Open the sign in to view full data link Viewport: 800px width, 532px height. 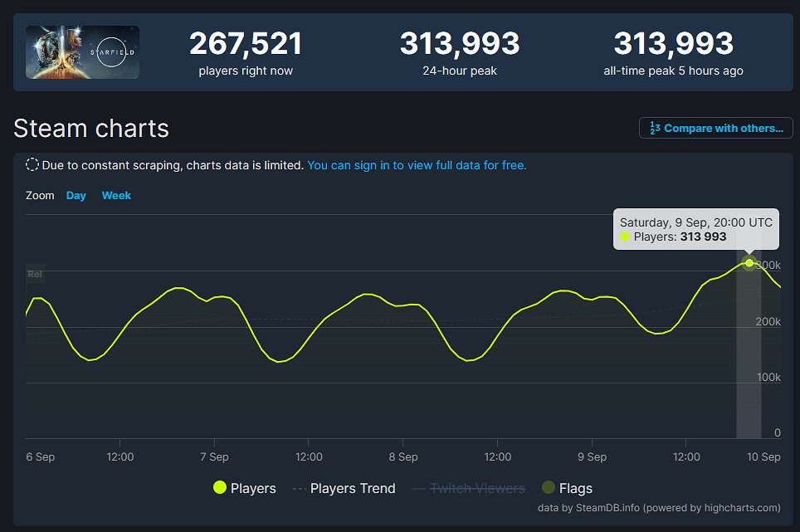point(417,165)
